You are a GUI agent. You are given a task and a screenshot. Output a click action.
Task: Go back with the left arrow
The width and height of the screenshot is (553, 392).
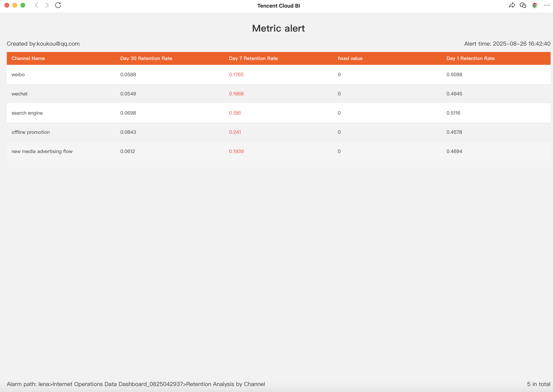(x=37, y=5)
